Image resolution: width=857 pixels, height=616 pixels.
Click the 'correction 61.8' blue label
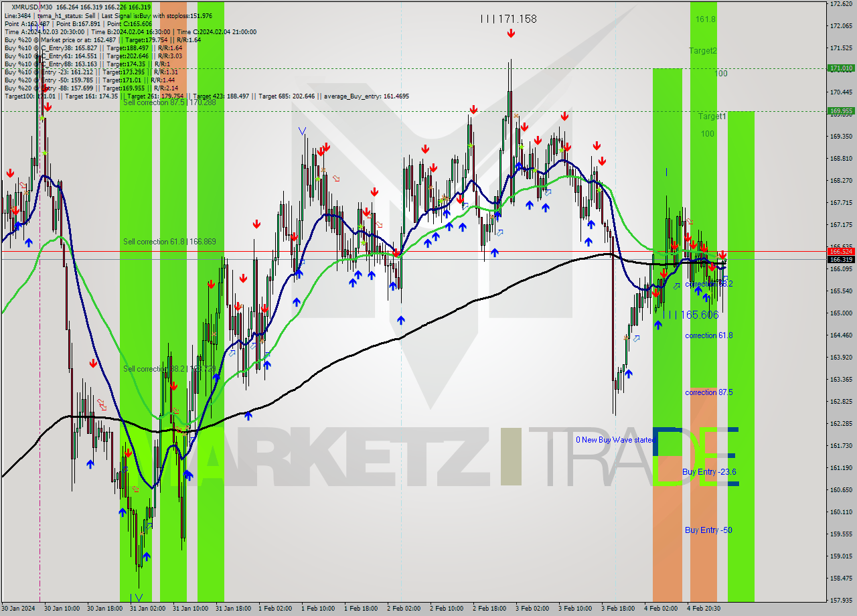[x=708, y=335]
